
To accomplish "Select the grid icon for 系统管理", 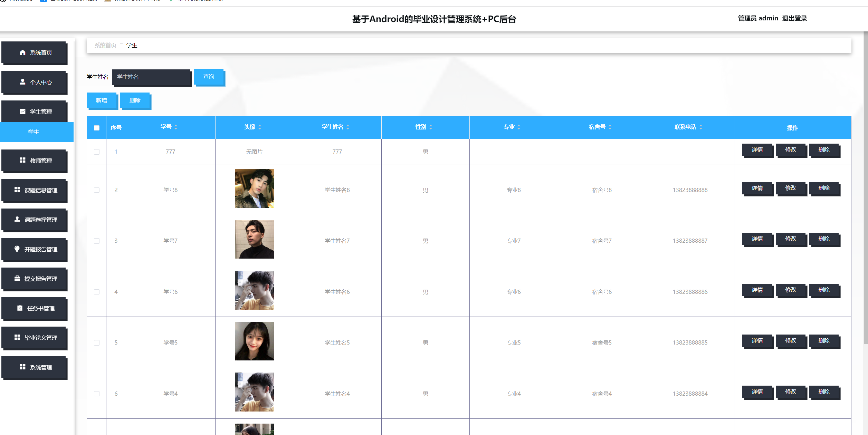I will [22, 367].
